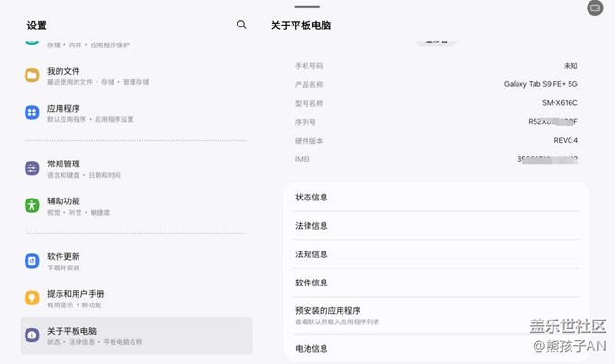615x364 pixels.
Task: Tap the 设置 title heading
Action: coord(37,26)
